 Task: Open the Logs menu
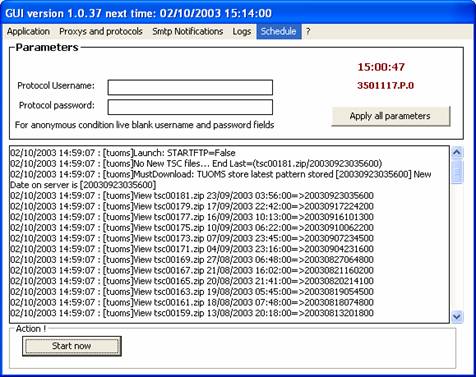coord(242,31)
